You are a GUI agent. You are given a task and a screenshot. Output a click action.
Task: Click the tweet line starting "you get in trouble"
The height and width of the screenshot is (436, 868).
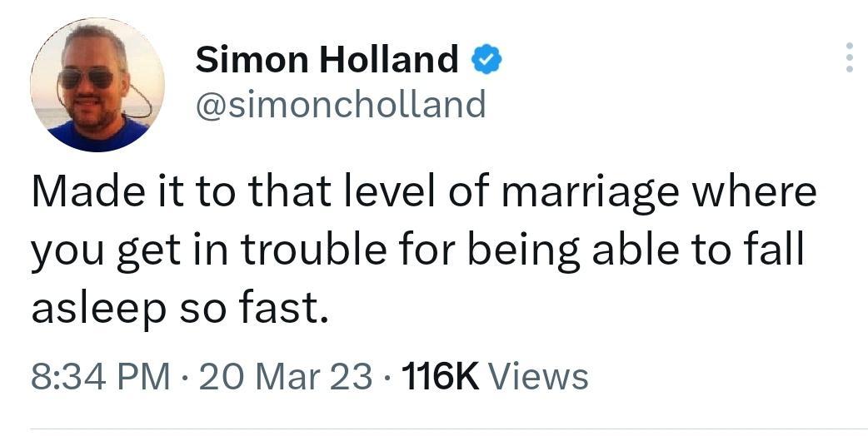417,252
